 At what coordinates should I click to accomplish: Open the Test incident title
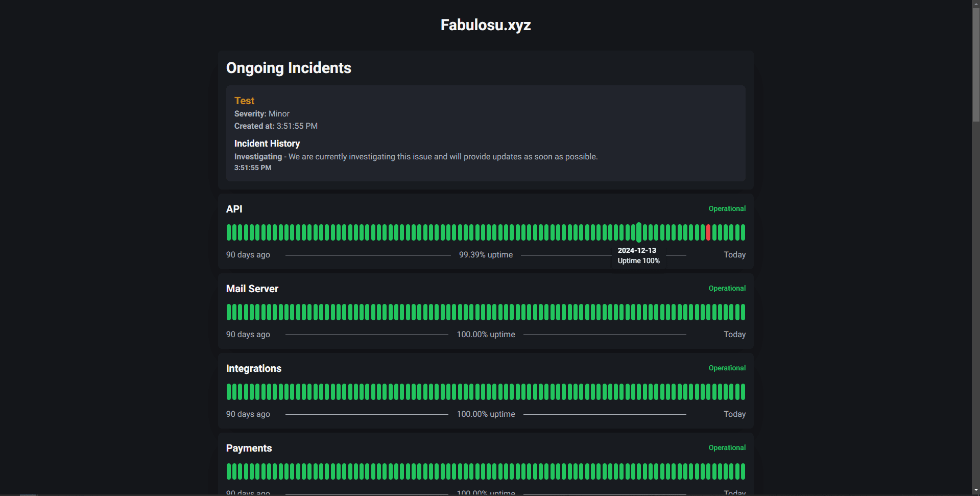pos(244,101)
